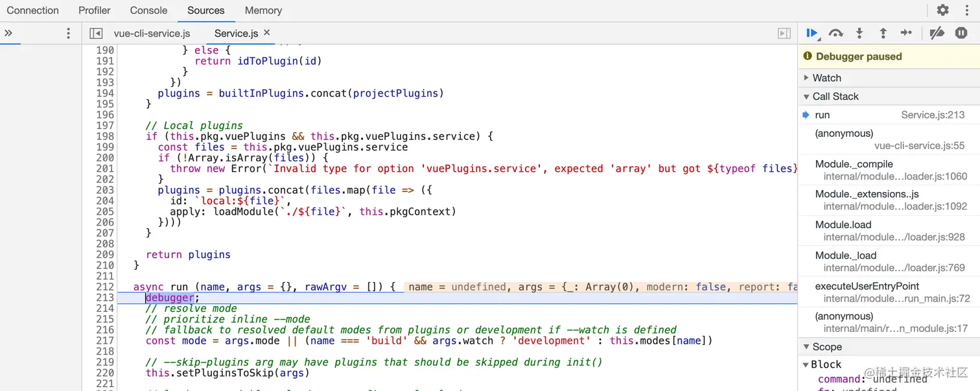
Task: Open the Memory tab
Action: pyautogui.click(x=263, y=10)
